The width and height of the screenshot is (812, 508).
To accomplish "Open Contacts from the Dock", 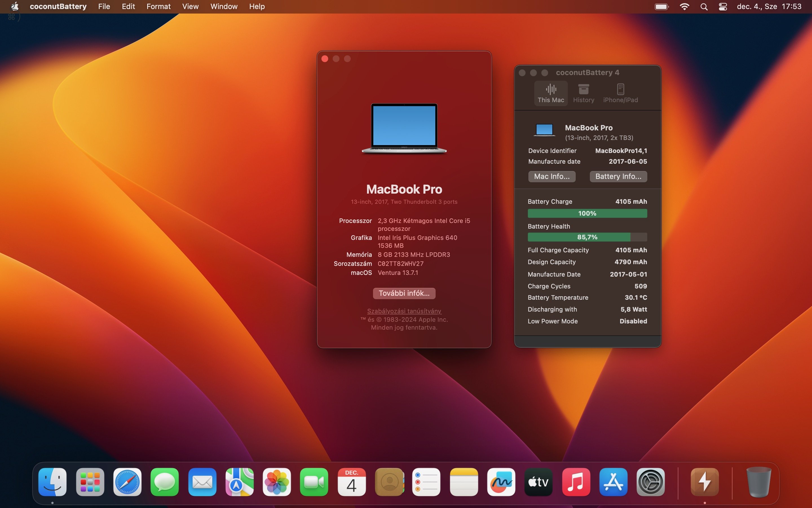I will [389, 482].
